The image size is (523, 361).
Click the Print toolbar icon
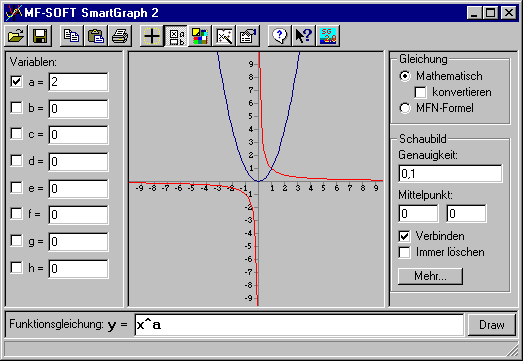point(119,36)
